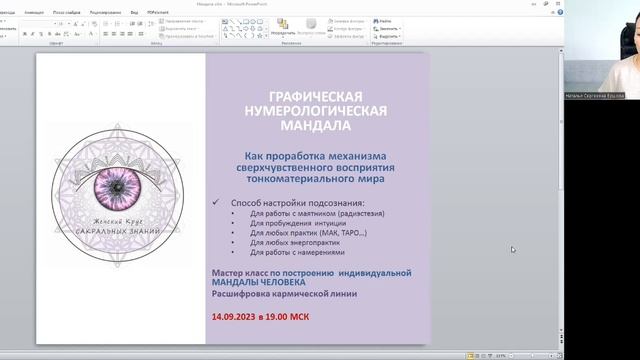Select the Right Arrow shape in the shapes gallery
Image resolution: width=640 pixels, height=360 pixels.
pyautogui.click(x=246, y=29)
